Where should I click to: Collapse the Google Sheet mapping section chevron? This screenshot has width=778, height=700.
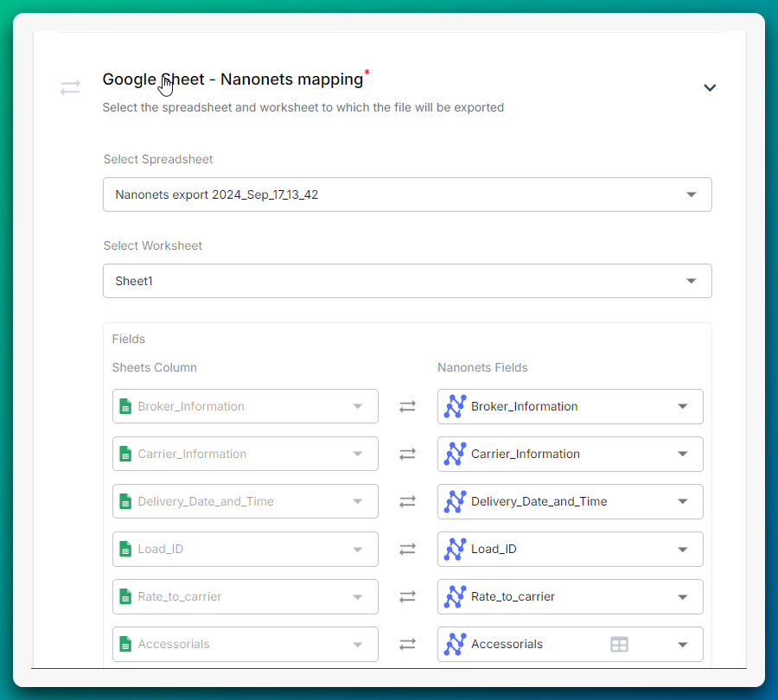710,88
